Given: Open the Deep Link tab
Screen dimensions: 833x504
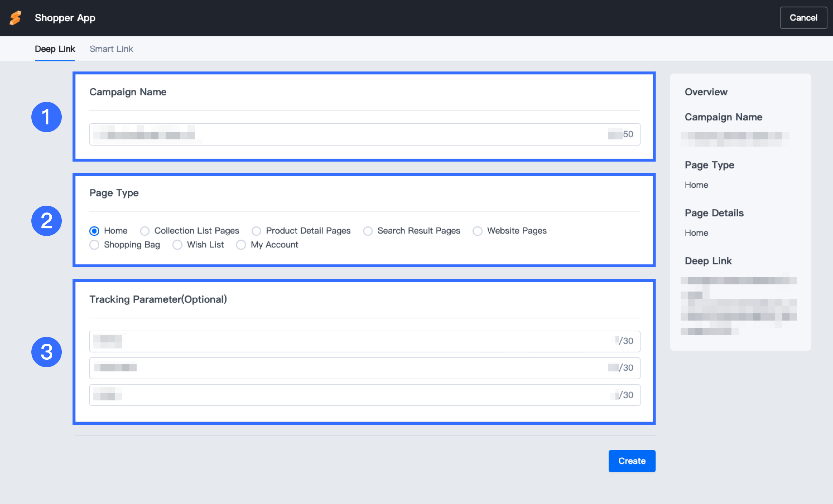Looking at the screenshot, I should [55, 49].
